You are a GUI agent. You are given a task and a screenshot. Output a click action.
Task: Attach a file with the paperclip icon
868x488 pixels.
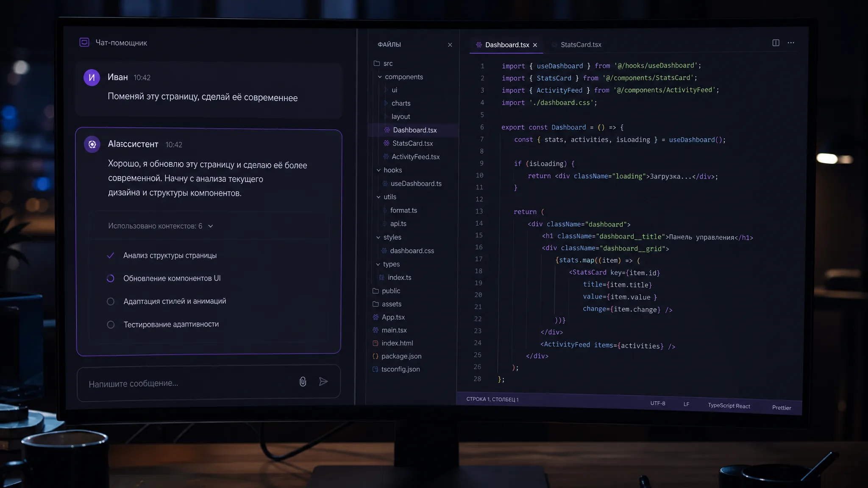pyautogui.click(x=303, y=382)
